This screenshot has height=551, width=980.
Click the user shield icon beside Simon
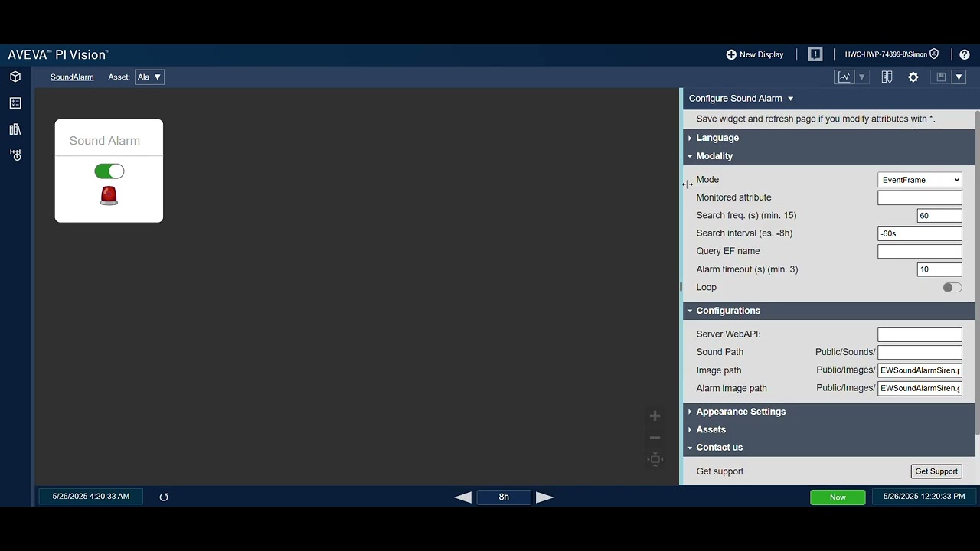point(934,54)
